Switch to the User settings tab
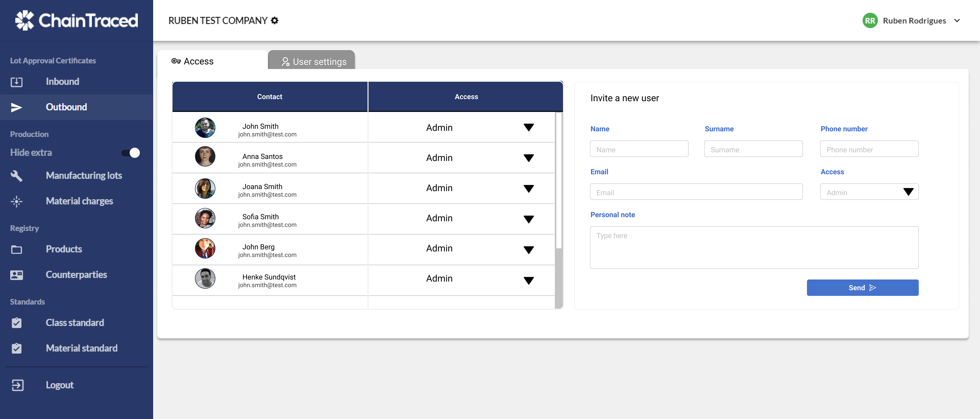Viewport: 980px width, 419px height. (x=311, y=60)
